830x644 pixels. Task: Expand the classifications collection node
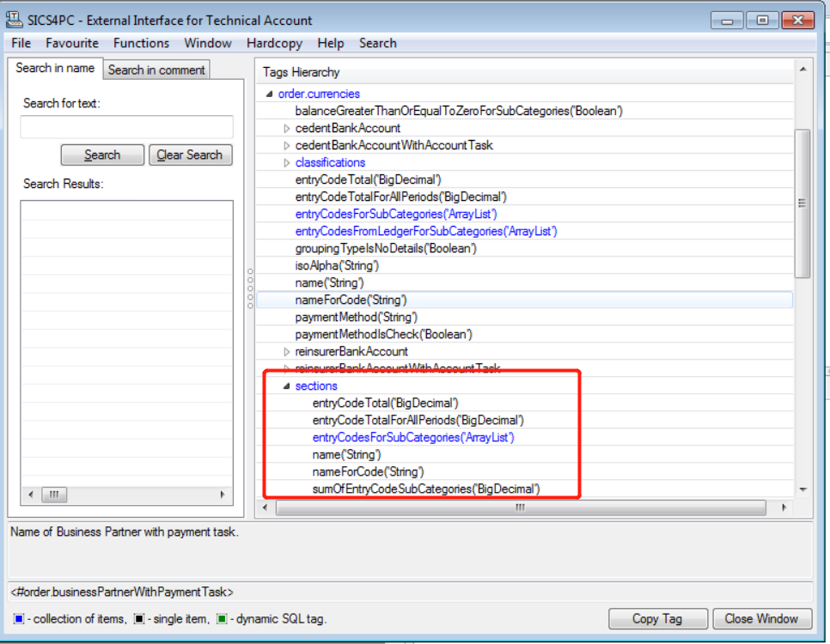point(287,163)
